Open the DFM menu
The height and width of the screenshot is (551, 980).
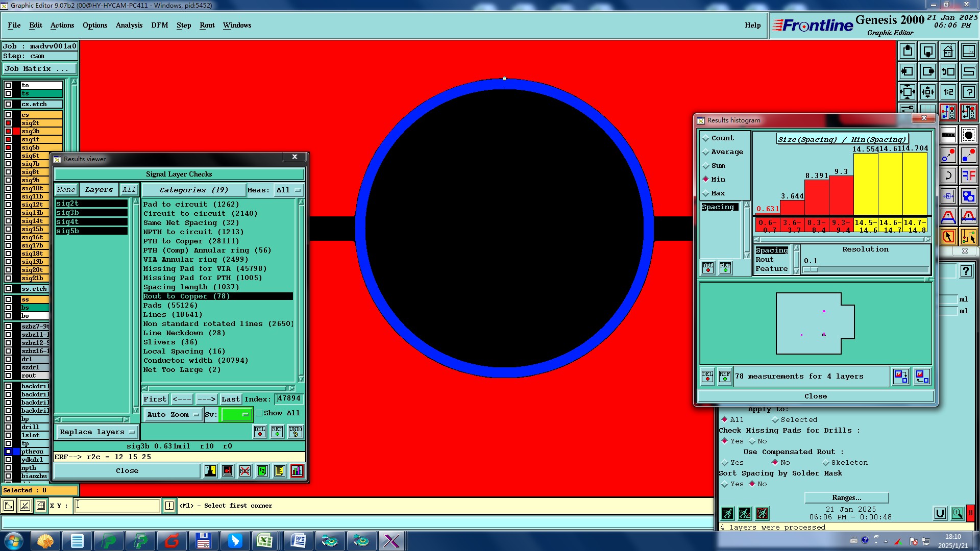point(159,25)
